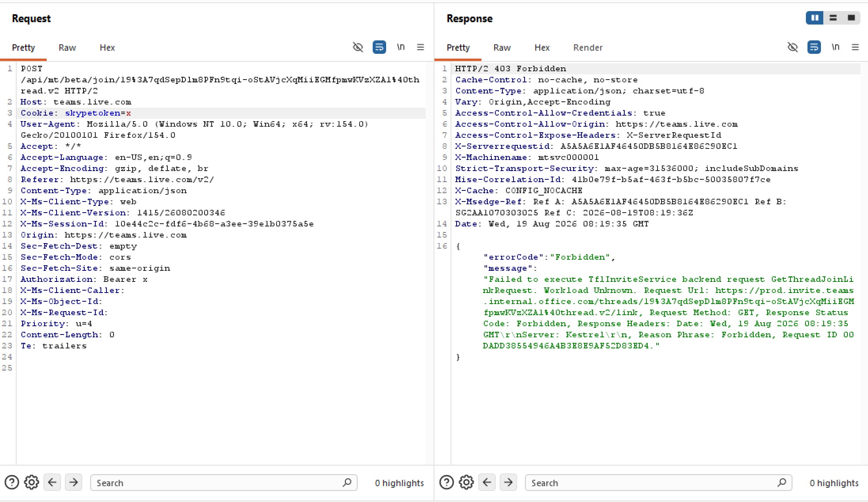Click magnifier icon in Response search box
This screenshot has width=868, height=502.
pos(782,483)
